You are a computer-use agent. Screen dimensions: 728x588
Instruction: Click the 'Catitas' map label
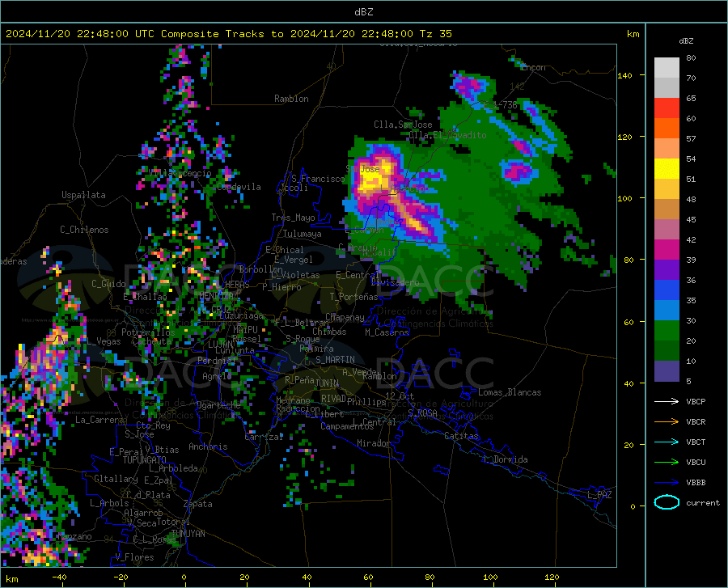coord(461,436)
